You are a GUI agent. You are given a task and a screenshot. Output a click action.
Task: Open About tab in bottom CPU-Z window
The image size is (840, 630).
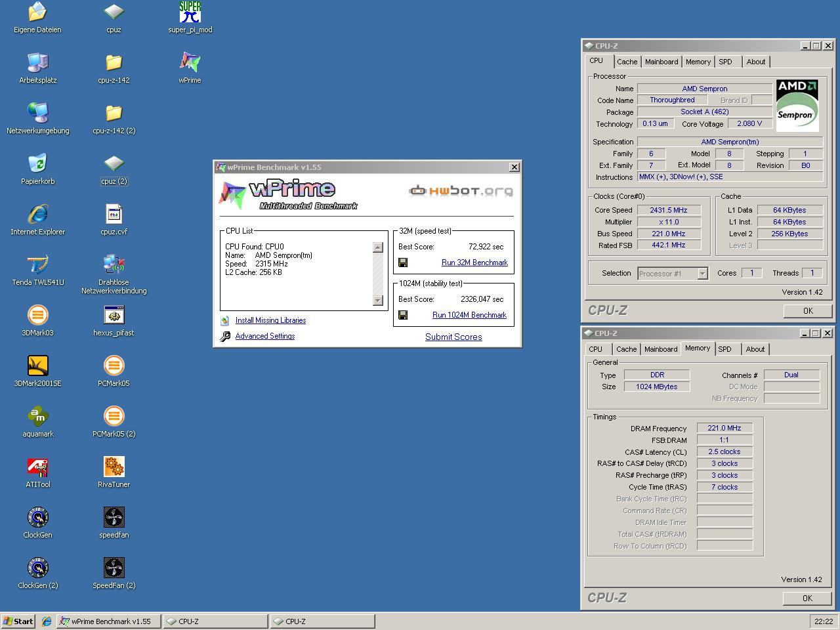click(755, 349)
